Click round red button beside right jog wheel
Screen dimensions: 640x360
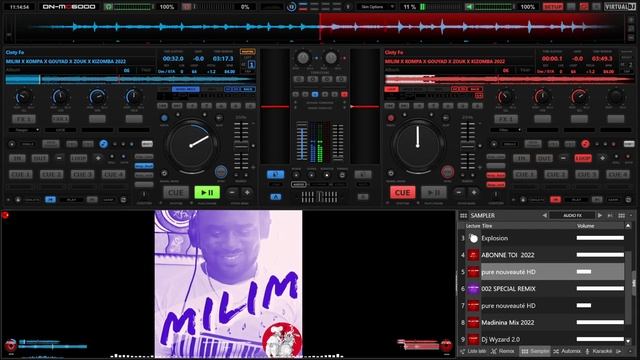coord(447,171)
